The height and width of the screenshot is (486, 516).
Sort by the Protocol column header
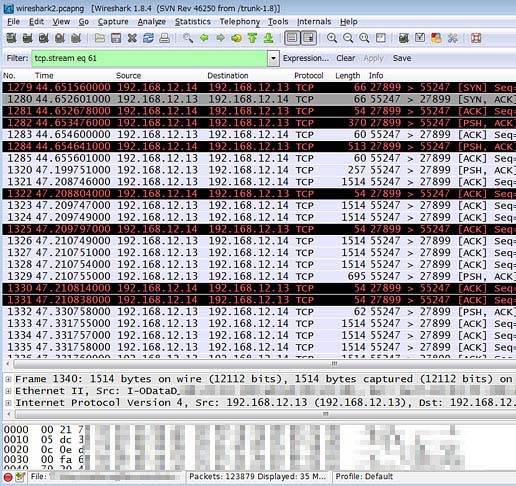(309, 76)
